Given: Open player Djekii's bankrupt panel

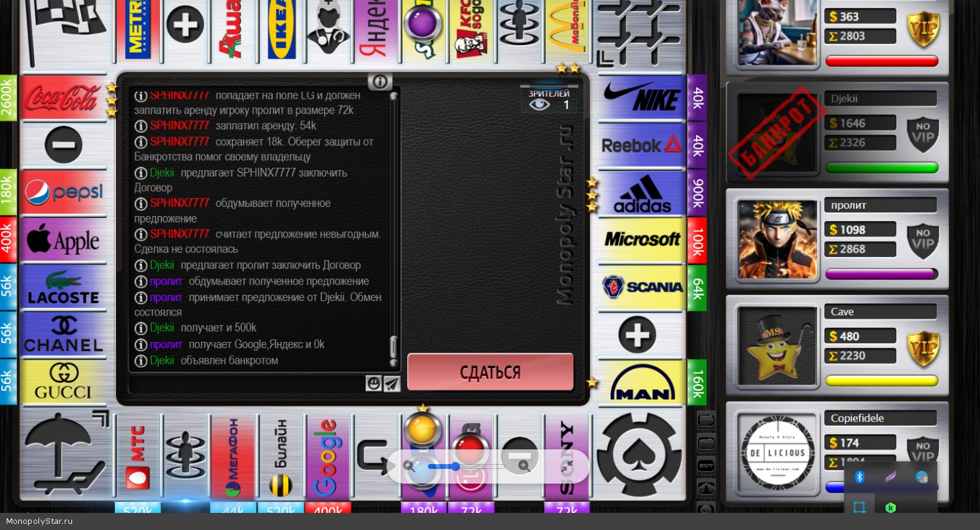Looking at the screenshot, I should 837,133.
